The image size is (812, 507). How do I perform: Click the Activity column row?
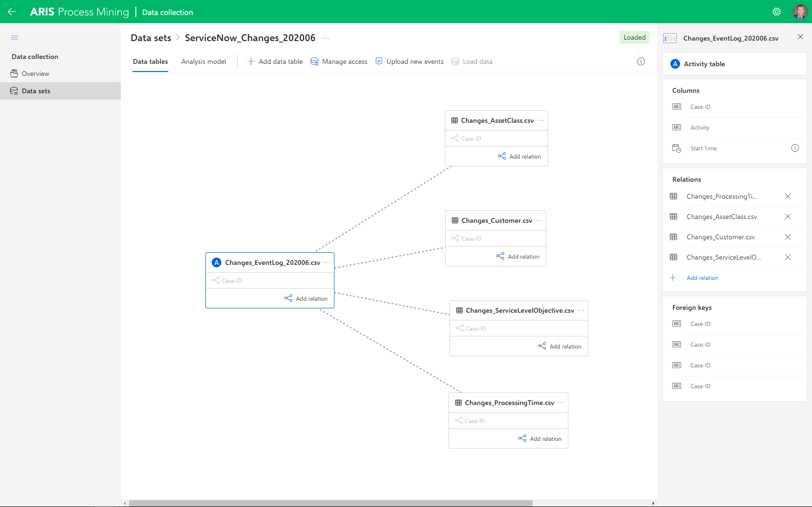[x=734, y=128]
